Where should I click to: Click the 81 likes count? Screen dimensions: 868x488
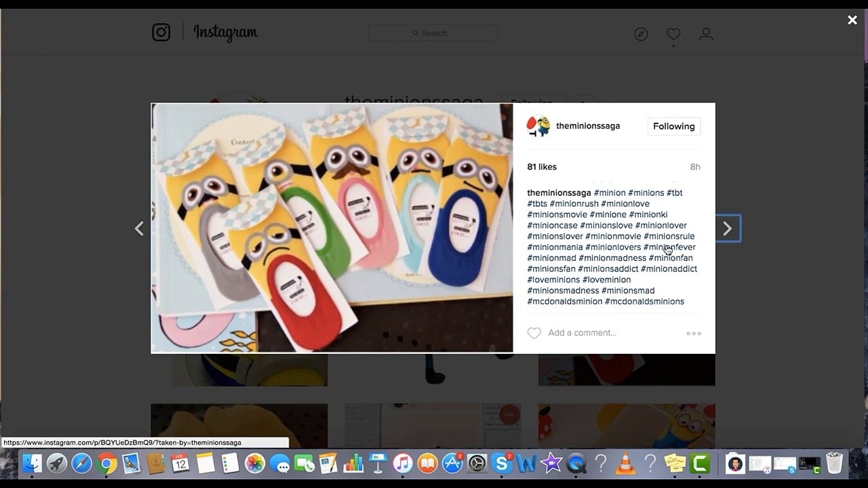(x=542, y=167)
